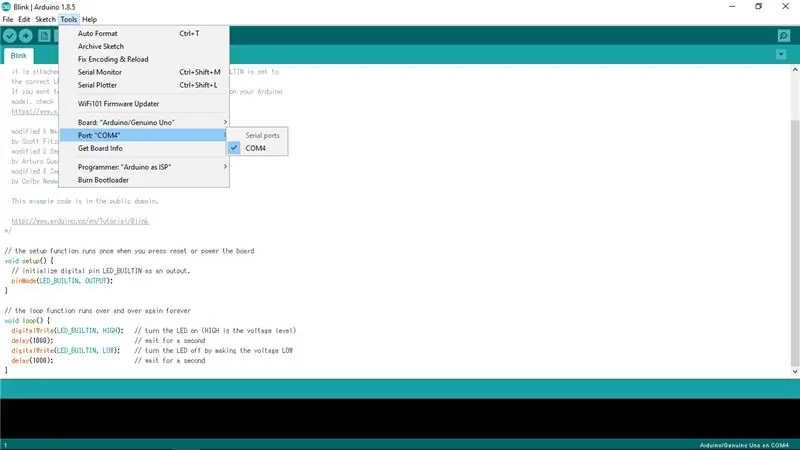Open the tab options dropdown arrow
Image resolution: width=800 pixels, height=450 pixels.
[x=781, y=55]
